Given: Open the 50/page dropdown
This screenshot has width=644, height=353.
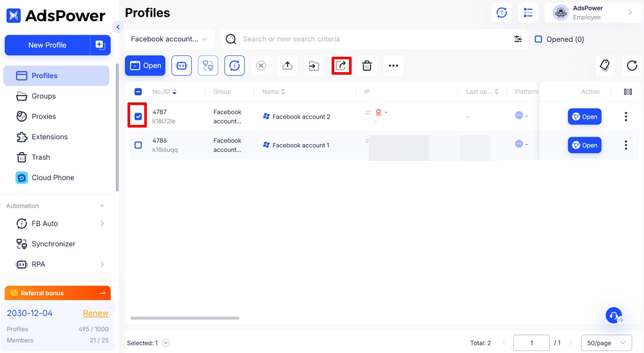Looking at the screenshot, I should click(x=606, y=343).
